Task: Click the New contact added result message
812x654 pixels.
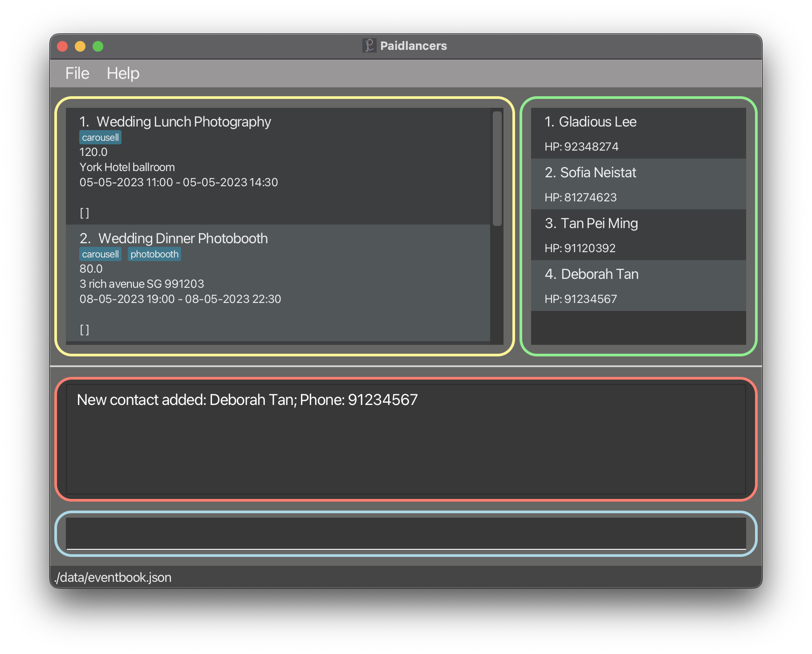Action: [x=248, y=400]
